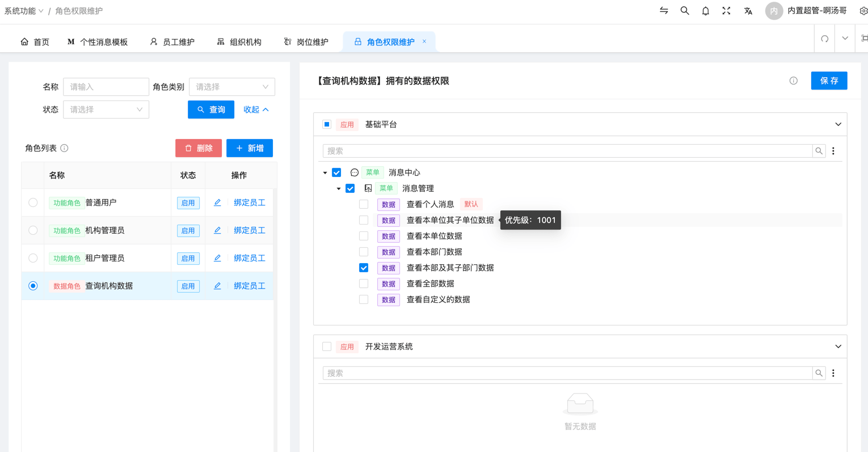
Task: Switch to the 员工维护 tab
Action: 172,42
